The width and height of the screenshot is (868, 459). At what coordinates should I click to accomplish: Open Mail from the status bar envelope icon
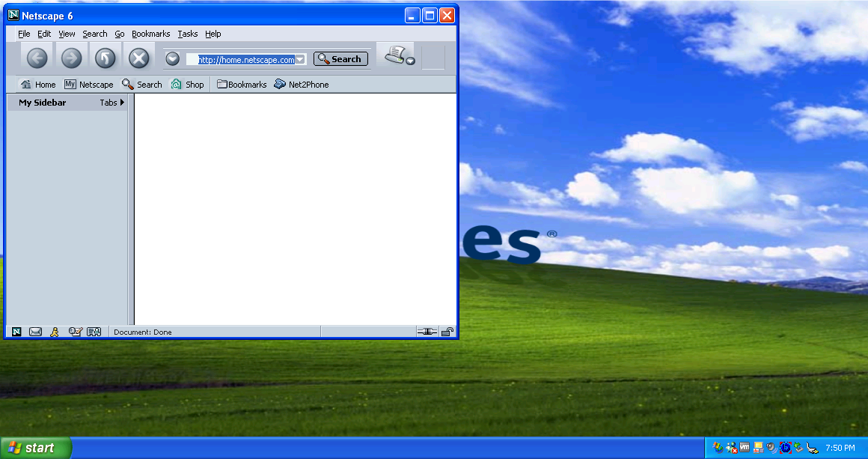[x=35, y=332]
